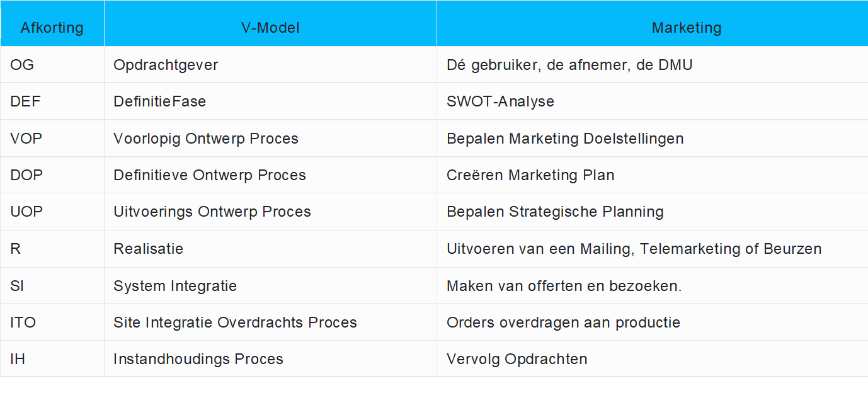
Task: Select Maken van offerten en bezoeken cell
Action: pos(564,286)
